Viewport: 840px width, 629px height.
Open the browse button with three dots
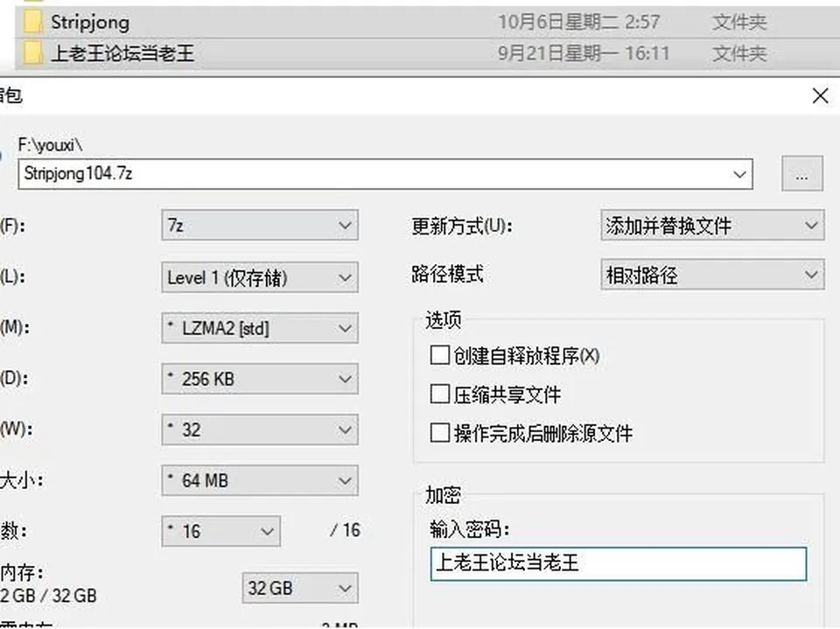pyautogui.click(x=802, y=173)
